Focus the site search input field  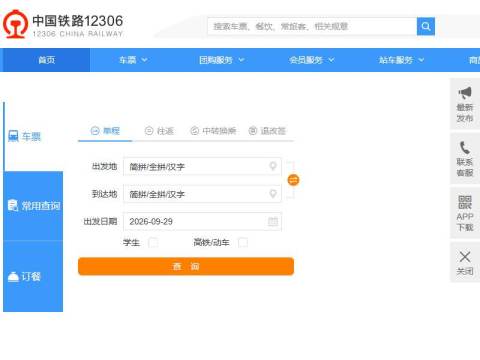[x=312, y=26]
